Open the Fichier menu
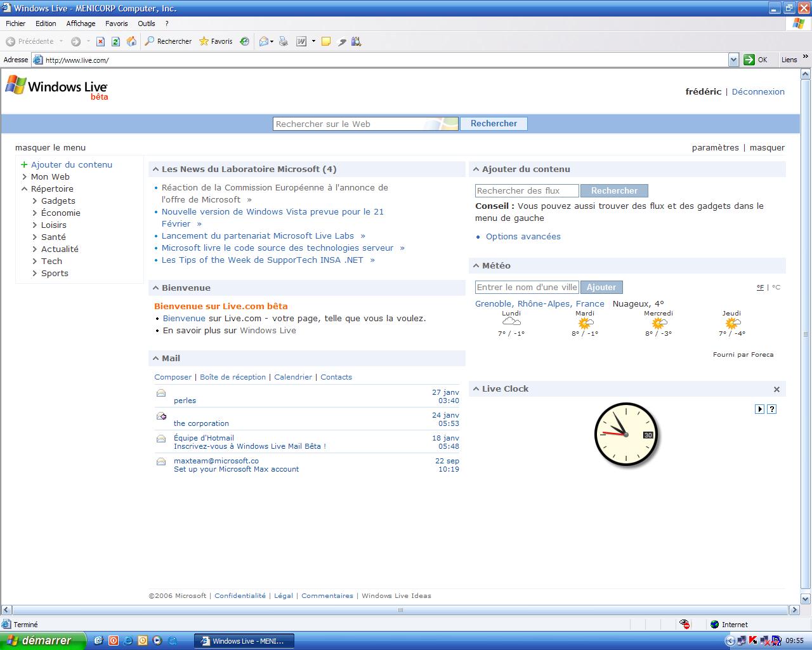812x650 pixels. (x=15, y=23)
